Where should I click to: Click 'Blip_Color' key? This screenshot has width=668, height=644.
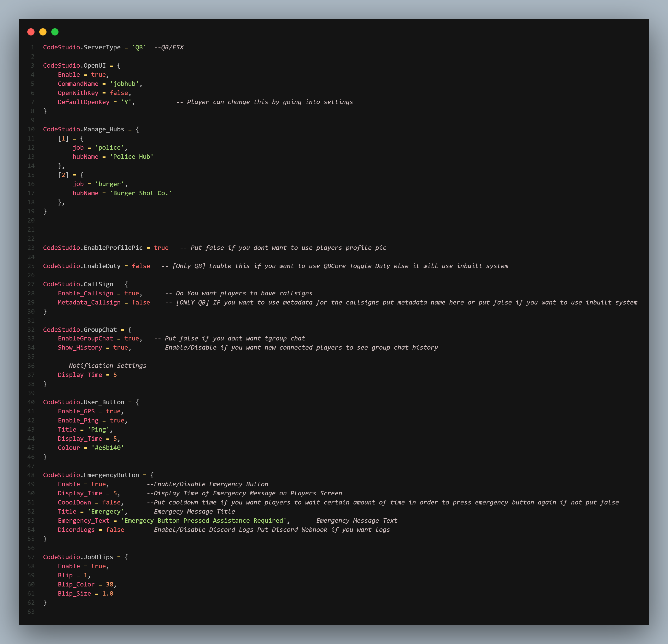point(76,584)
